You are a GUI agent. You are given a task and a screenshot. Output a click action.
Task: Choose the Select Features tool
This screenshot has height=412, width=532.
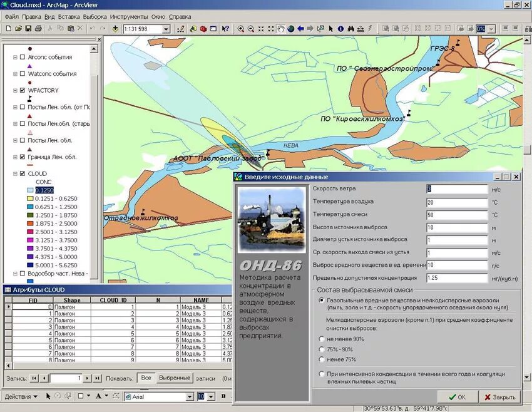click(x=320, y=29)
